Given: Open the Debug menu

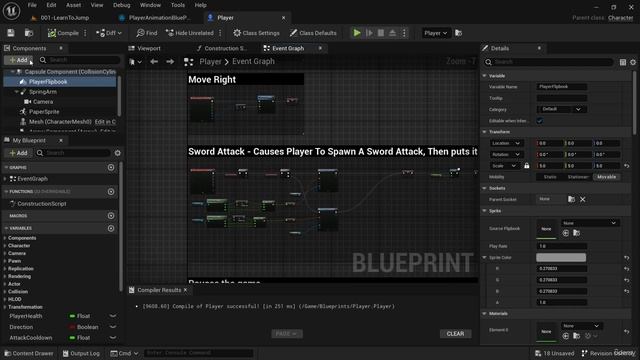Looking at the screenshot, I should [121, 5].
